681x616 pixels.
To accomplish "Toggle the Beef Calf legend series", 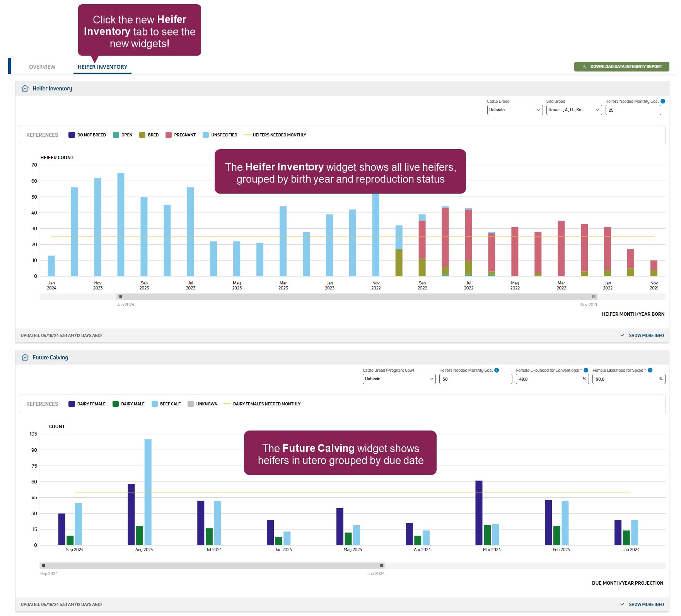I will pos(166,404).
